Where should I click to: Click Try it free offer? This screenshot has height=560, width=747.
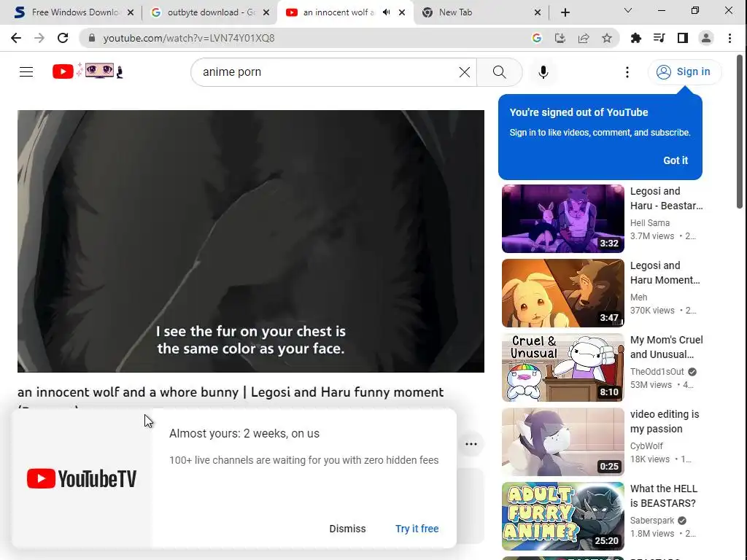click(417, 529)
